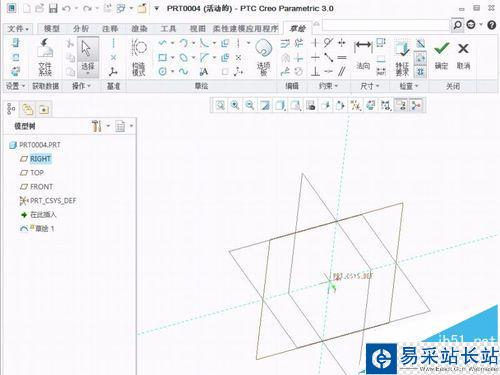Open the model tree settings hammer icon
Screen dimensions: 500x375
pos(96,126)
